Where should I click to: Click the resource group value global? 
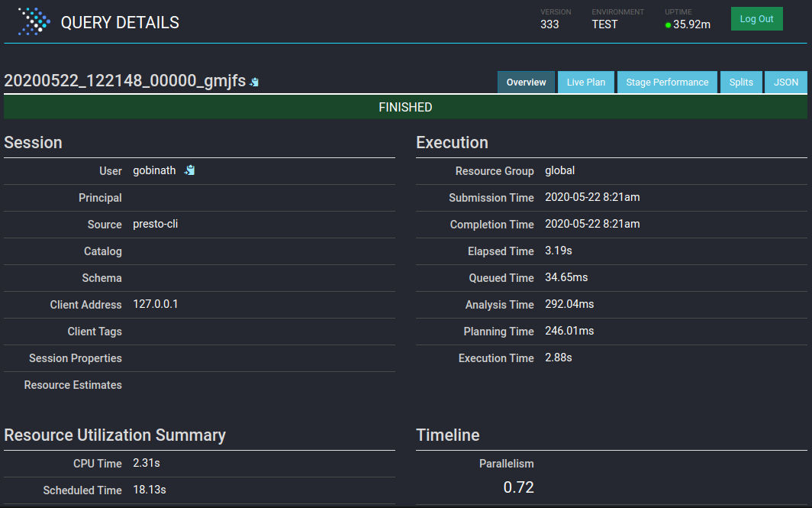point(560,170)
